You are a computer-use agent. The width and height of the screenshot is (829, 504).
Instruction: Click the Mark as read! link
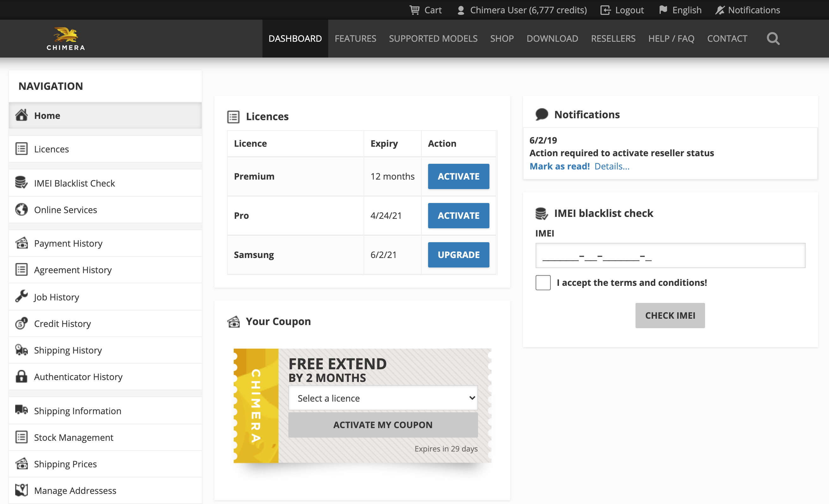[560, 166]
